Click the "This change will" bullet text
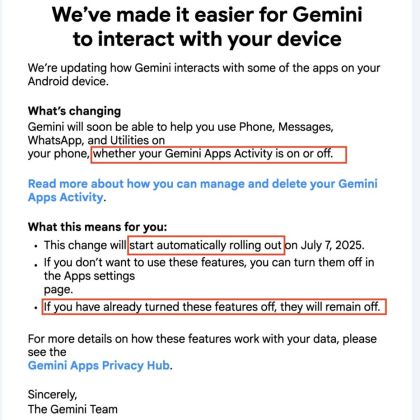 click(85, 245)
